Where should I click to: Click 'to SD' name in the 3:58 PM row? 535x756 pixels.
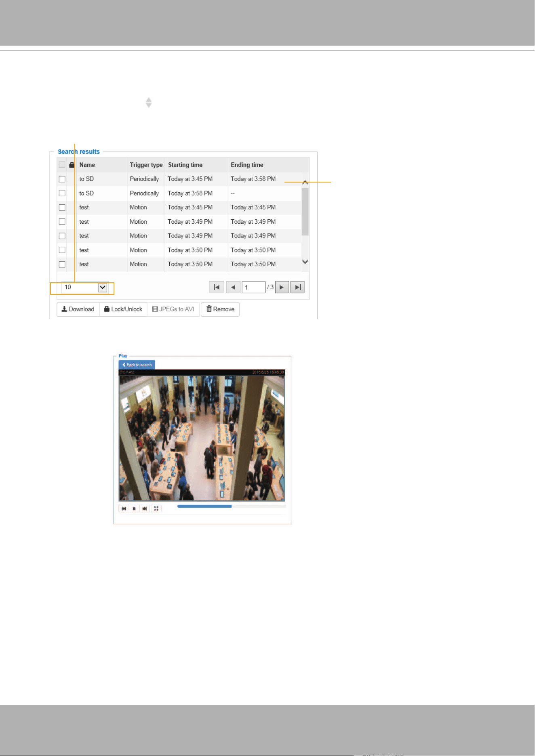coord(86,193)
